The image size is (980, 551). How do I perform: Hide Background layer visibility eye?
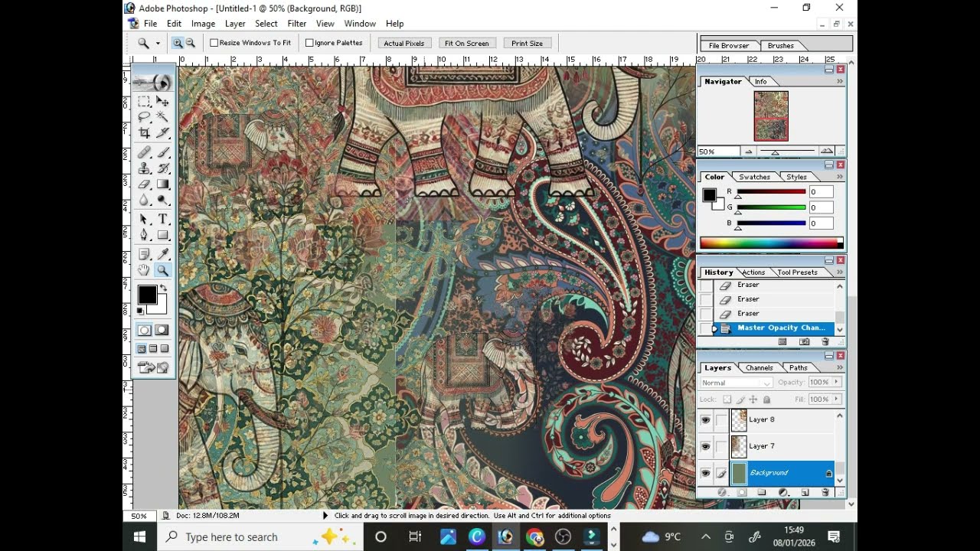[705, 473]
